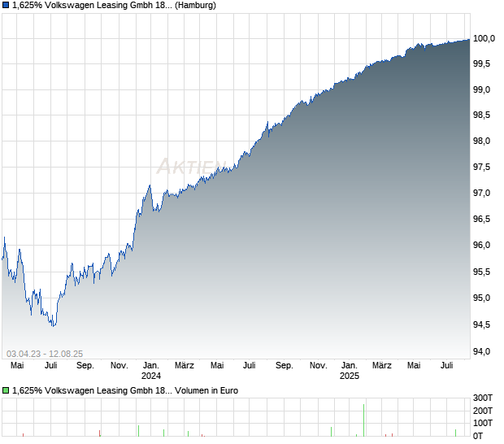Select the 0T volume axis label
The height and width of the screenshot is (444, 504).
(478, 436)
